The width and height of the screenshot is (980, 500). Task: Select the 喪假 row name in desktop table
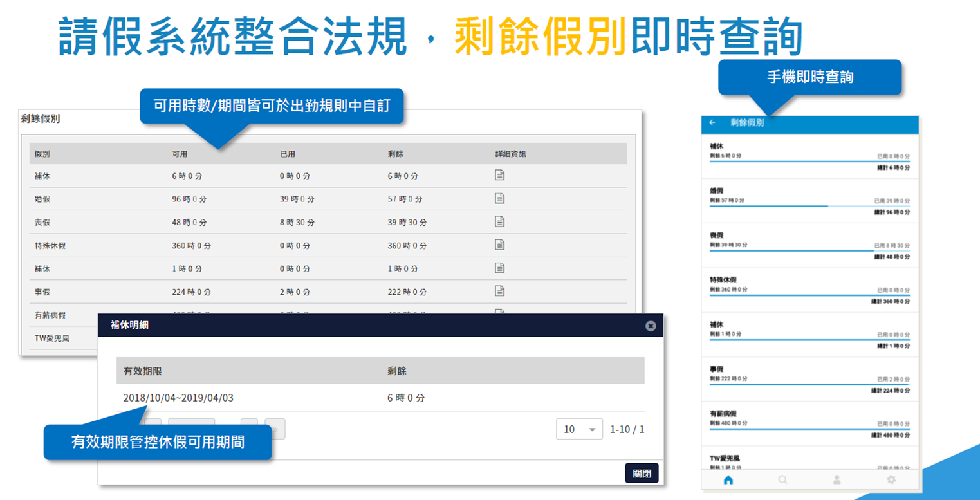(42, 222)
